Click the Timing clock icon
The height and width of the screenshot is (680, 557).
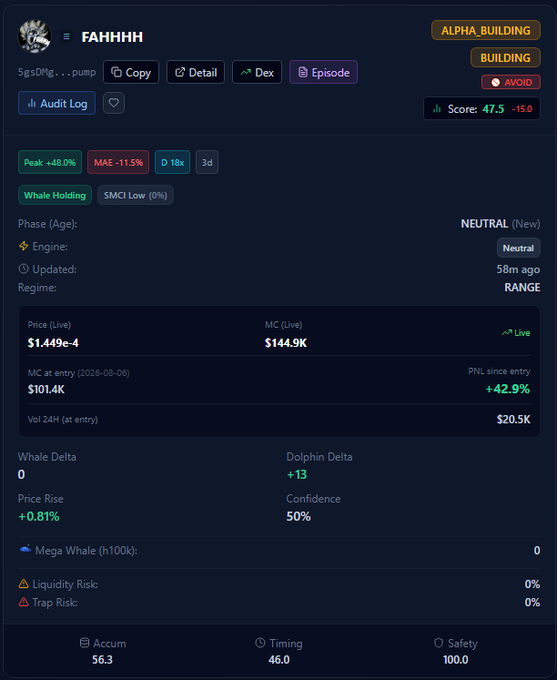[x=260, y=643]
